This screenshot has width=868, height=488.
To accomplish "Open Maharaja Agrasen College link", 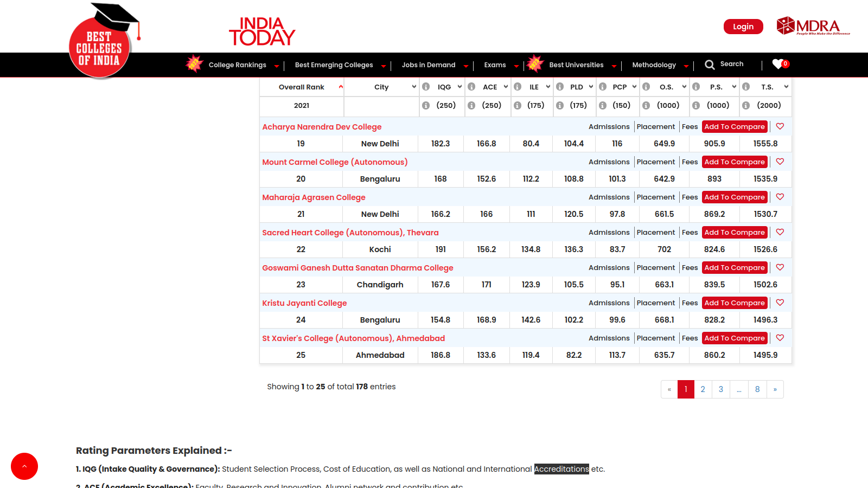I will pyautogui.click(x=314, y=197).
